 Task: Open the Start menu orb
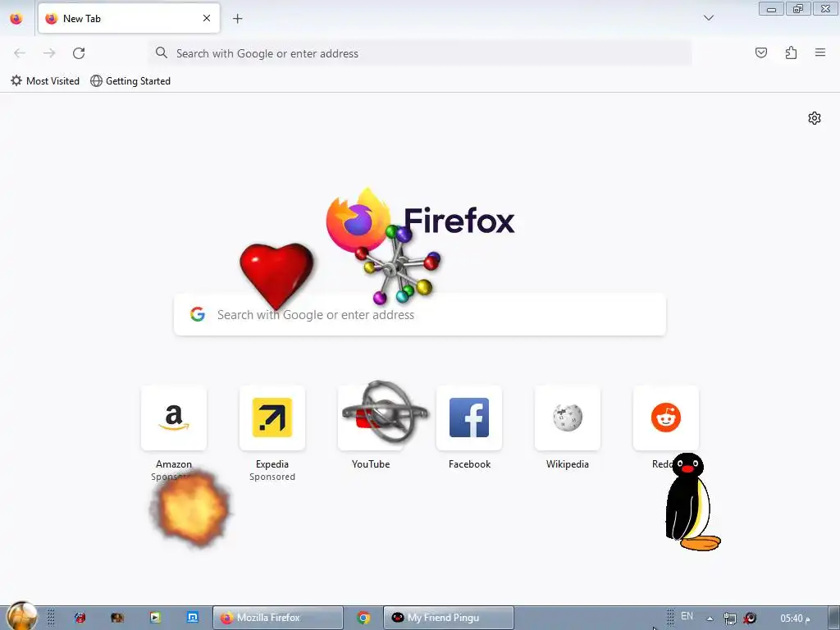(x=22, y=616)
